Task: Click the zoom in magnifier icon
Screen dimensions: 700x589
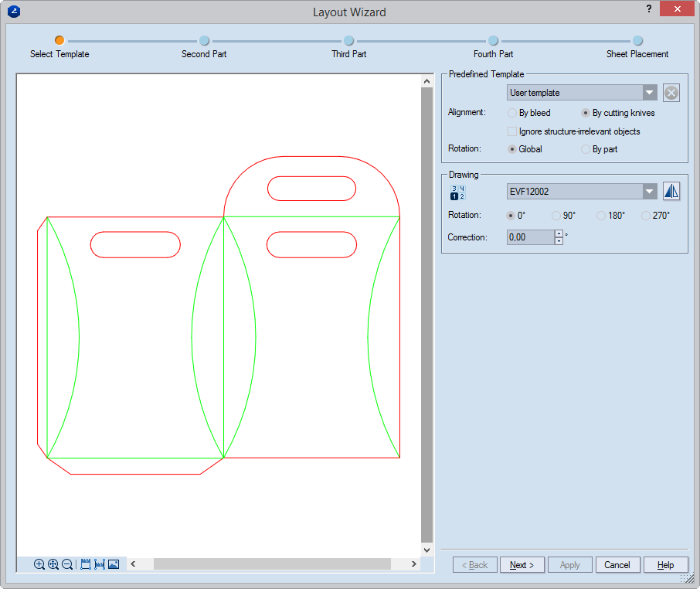Action: pos(39,564)
